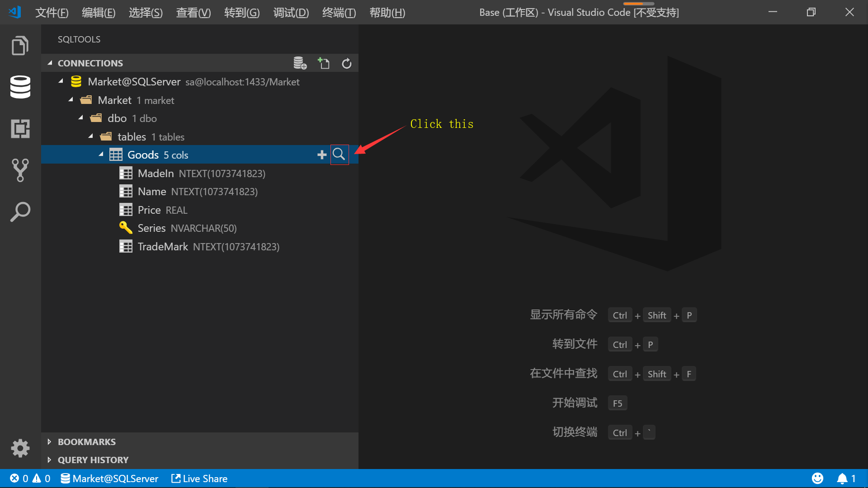This screenshot has height=488, width=868.
Task: Open the 帮助(H) menu
Action: tap(387, 13)
